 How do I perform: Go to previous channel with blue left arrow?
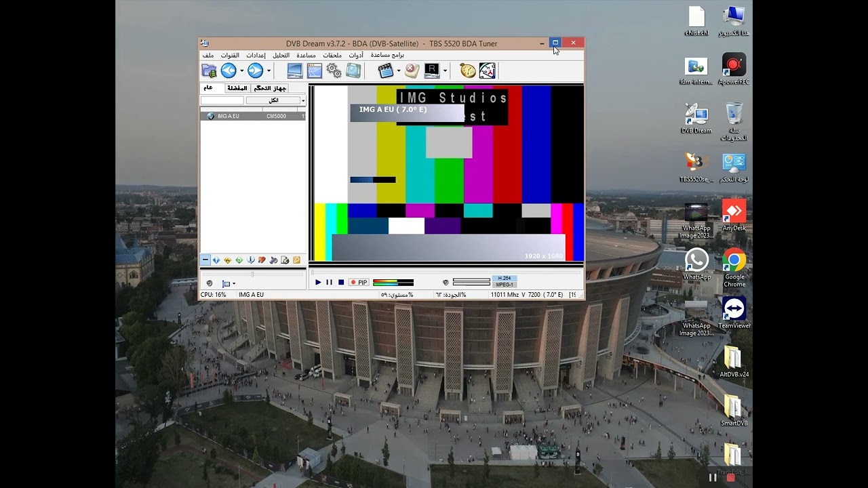tap(229, 70)
